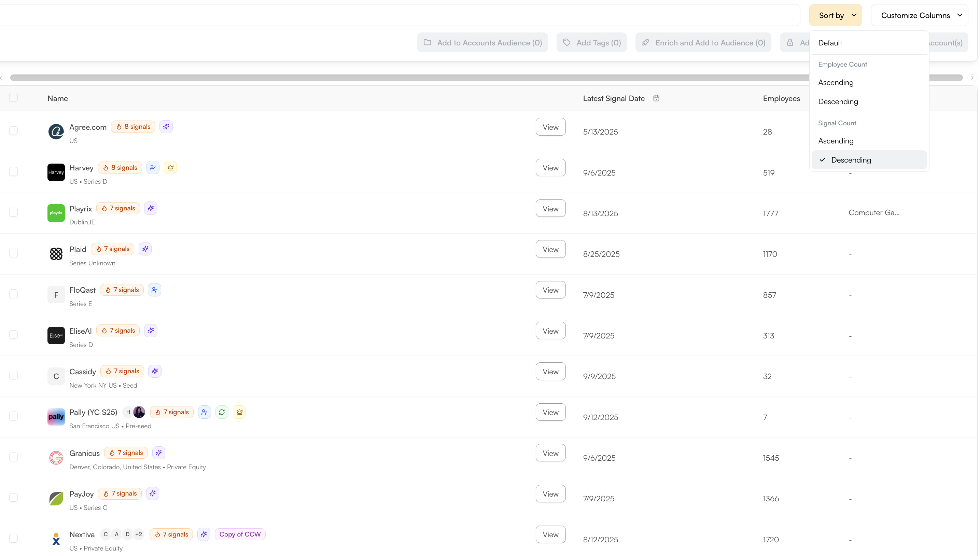Check the Cassidy row checkbox

[13, 375]
